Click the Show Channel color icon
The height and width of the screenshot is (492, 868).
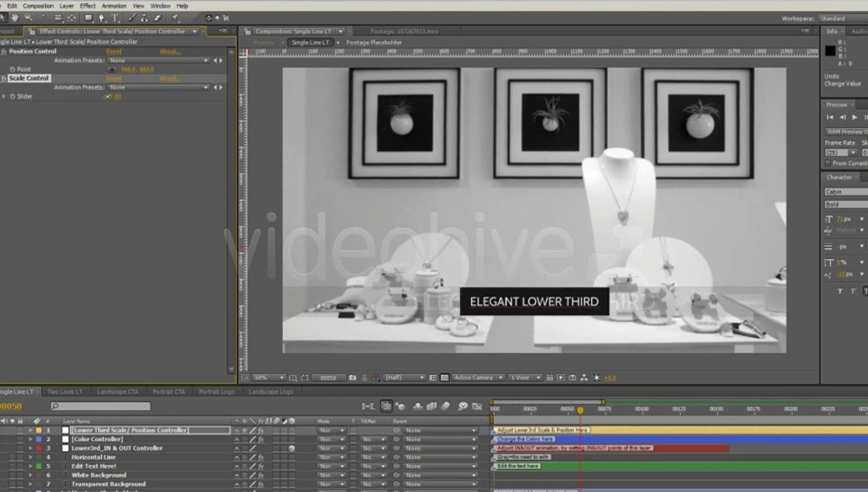tap(375, 378)
